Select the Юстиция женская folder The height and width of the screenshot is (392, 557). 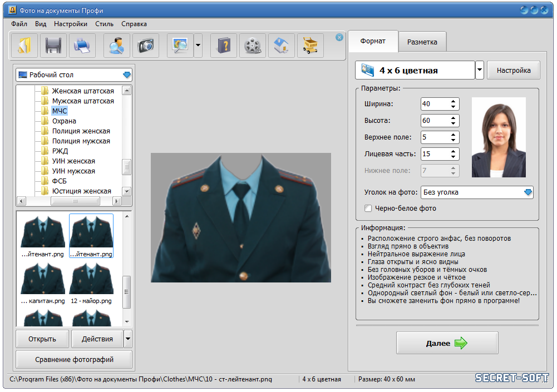point(81,191)
